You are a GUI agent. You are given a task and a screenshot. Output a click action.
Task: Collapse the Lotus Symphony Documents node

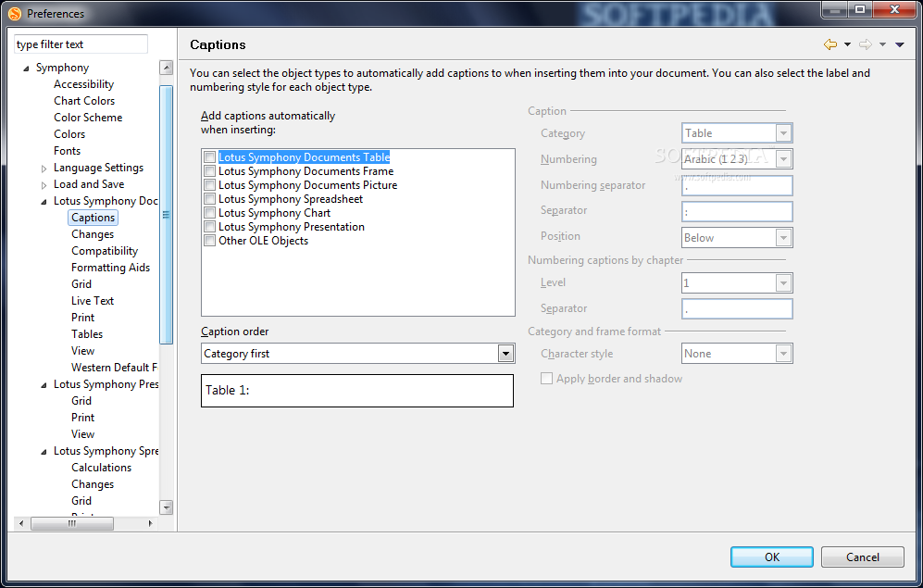(x=44, y=202)
